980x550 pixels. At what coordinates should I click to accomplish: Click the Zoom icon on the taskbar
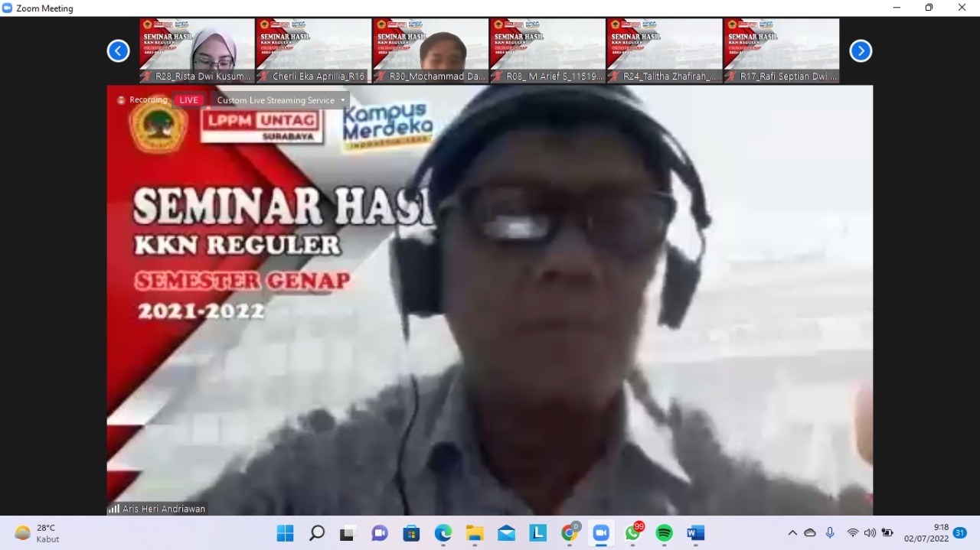[x=601, y=533]
